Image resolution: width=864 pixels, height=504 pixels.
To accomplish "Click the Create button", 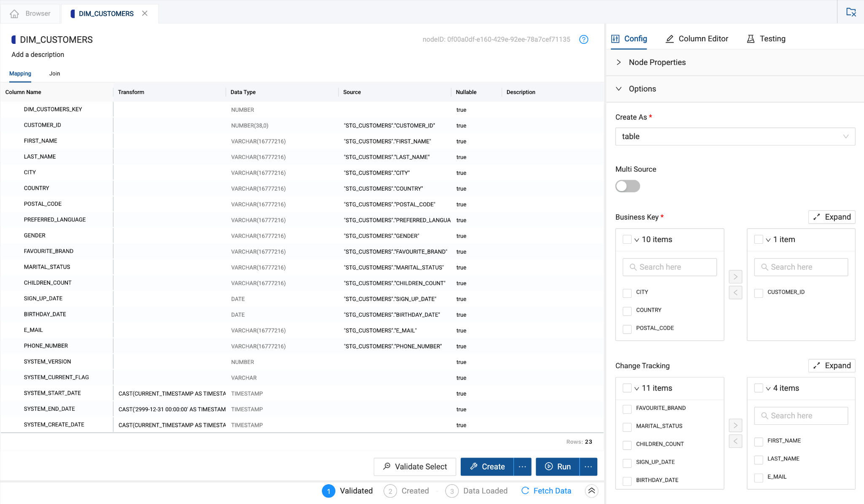I will 487,466.
